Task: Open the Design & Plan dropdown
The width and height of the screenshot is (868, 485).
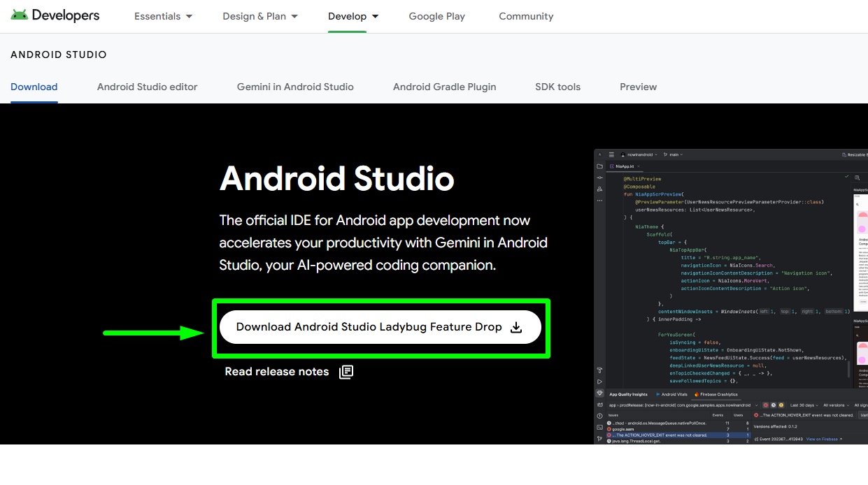Action: click(260, 16)
